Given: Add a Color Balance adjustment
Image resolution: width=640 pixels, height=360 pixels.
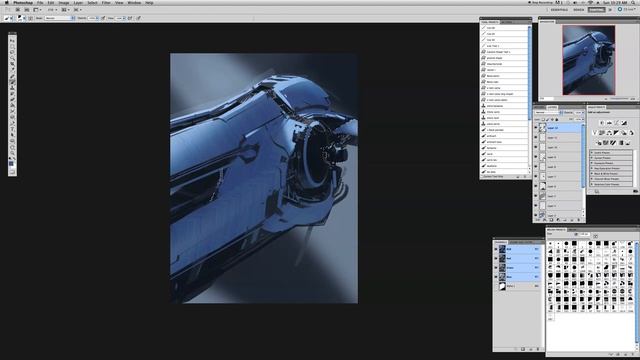Looking at the screenshot, I should 609,133.
